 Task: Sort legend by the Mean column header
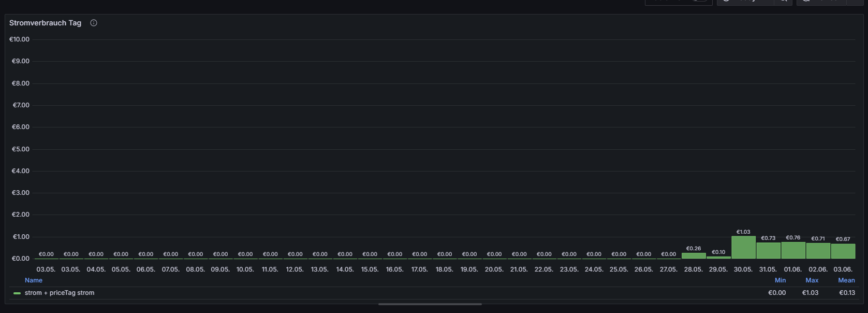pyautogui.click(x=846, y=280)
